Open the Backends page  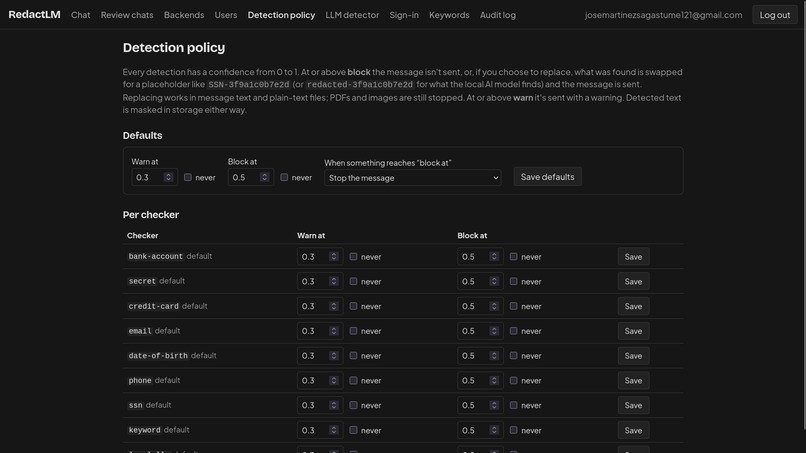coord(184,15)
